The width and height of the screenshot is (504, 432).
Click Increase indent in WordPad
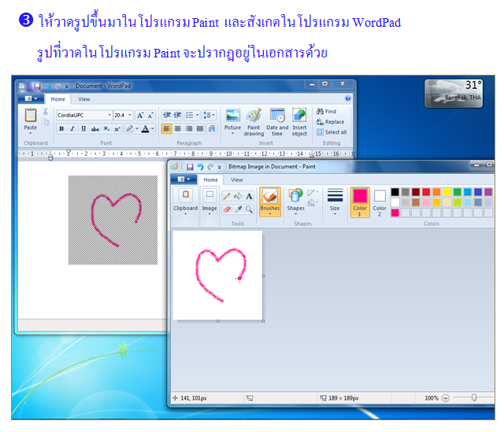point(177,115)
